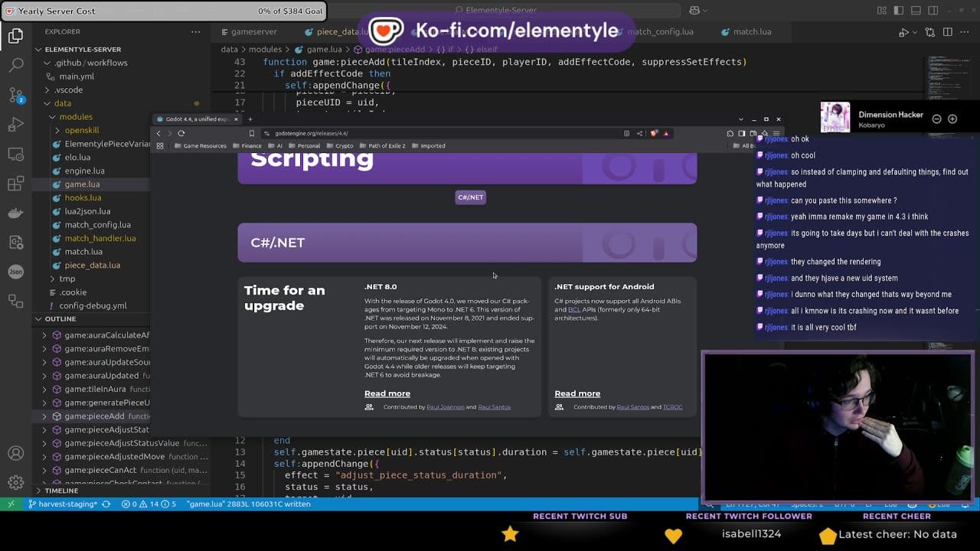This screenshot has width=980, height=551.
Task: Open the Manage gear in VS Code activity bar
Action: tap(16, 482)
